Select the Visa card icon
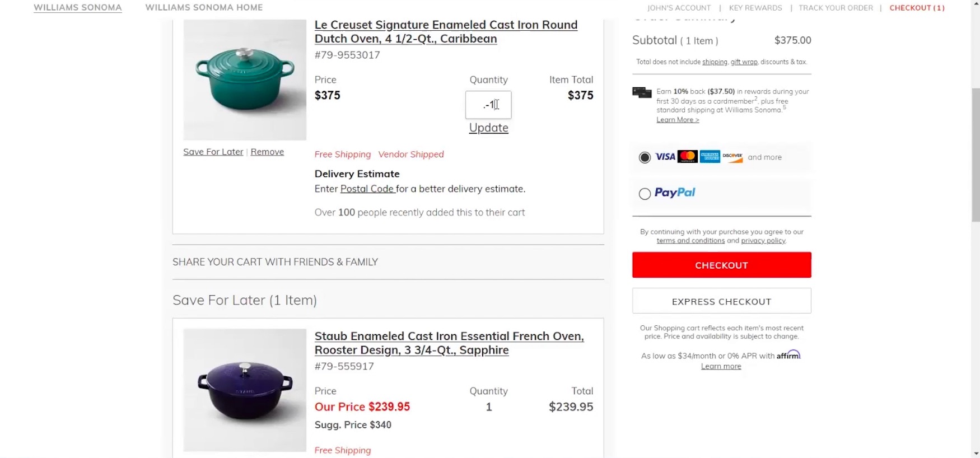This screenshot has width=980, height=458. pos(665,157)
